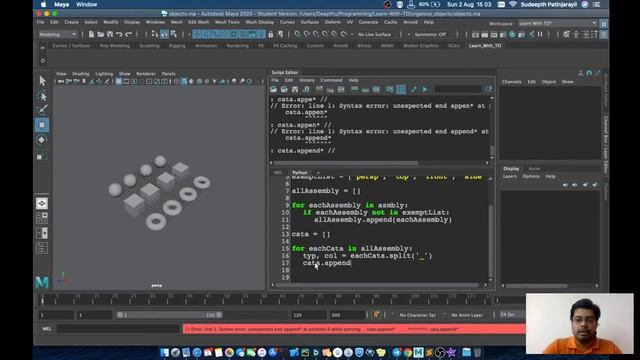The height and width of the screenshot is (360, 640).
Task: Open Finder from the macOS Dock
Action: [x=164, y=352]
